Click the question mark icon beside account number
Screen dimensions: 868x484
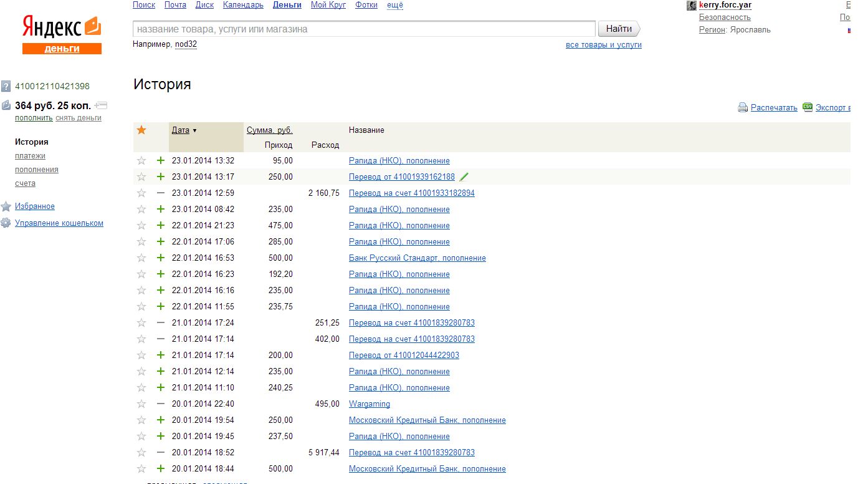click(x=6, y=86)
